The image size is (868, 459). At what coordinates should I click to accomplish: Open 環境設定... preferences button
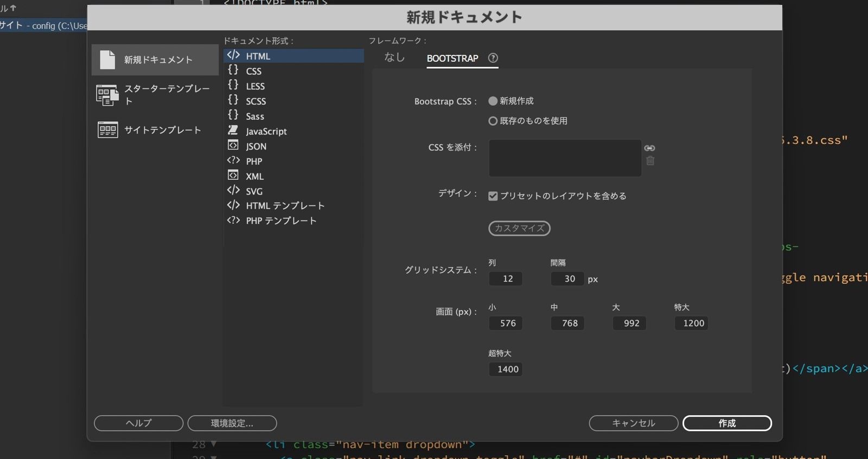pos(232,423)
